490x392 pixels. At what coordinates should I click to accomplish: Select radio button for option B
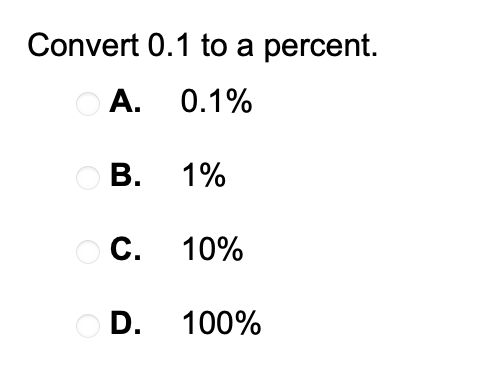[x=88, y=178]
